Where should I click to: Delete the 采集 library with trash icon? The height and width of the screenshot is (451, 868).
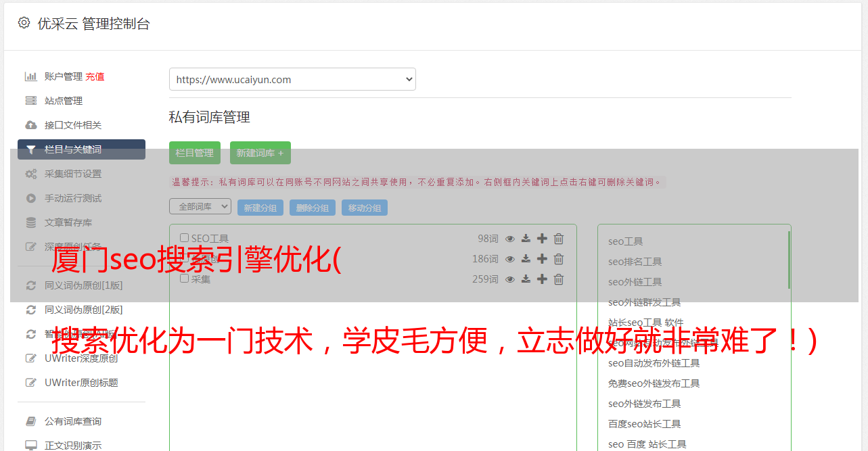pos(559,279)
